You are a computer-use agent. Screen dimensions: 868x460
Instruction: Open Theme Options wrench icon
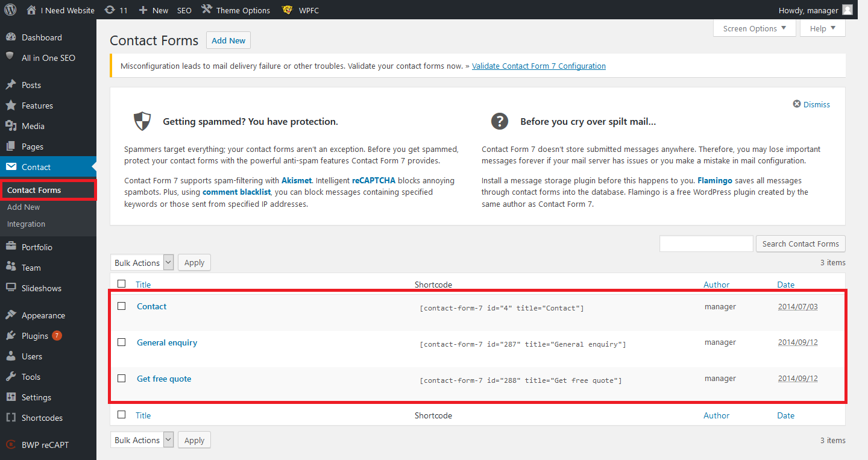coord(207,10)
